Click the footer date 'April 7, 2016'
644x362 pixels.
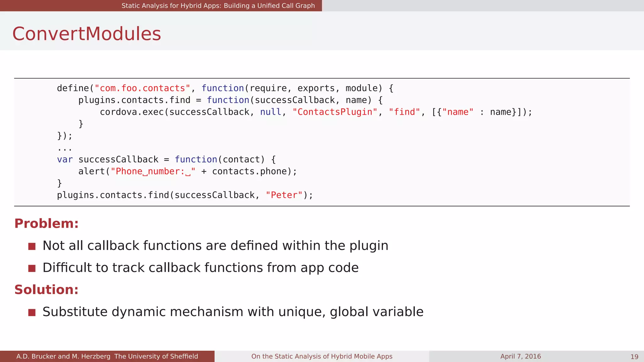pyautogui.click(x=520, y=356)
